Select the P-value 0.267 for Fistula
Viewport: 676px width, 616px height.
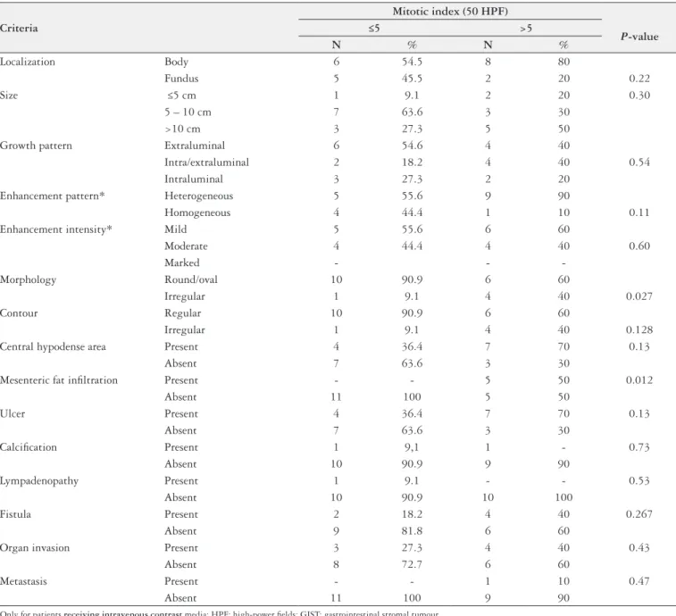638,514
